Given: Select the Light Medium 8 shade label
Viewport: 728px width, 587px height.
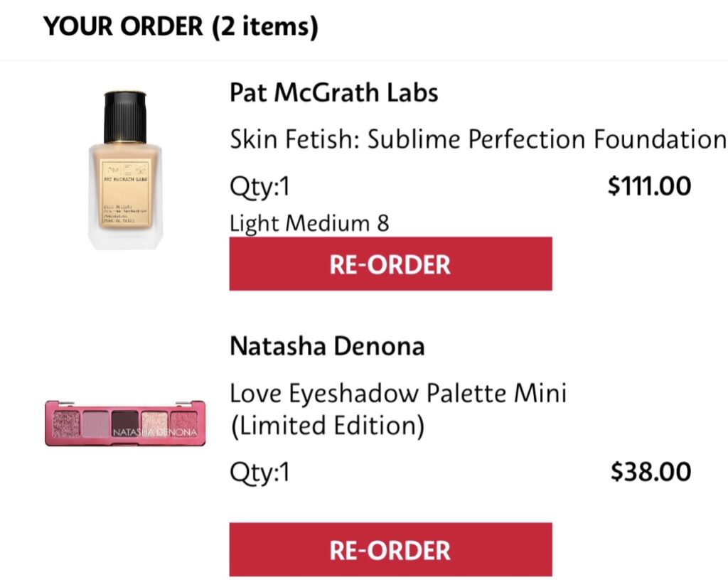Looking at the screenshot, I should click(x=309, y=223).
